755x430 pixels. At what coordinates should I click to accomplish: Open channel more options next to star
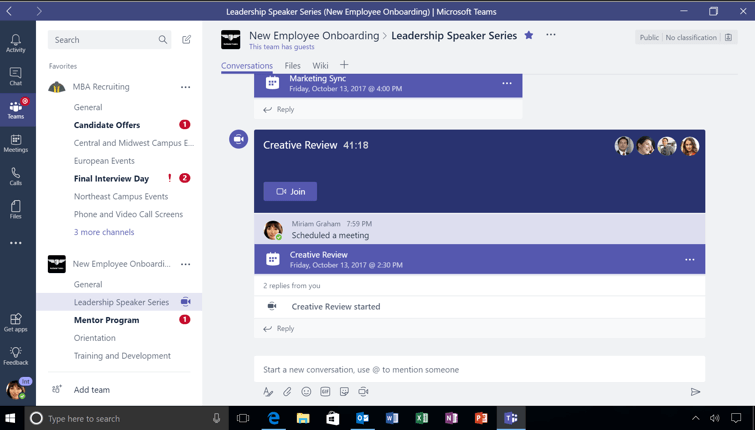551,35
